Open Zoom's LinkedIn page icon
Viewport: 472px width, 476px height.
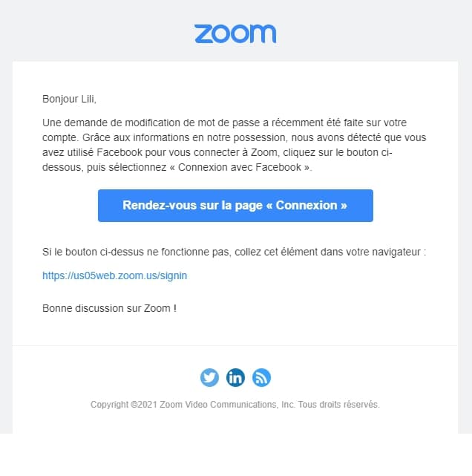pos(235,377)
